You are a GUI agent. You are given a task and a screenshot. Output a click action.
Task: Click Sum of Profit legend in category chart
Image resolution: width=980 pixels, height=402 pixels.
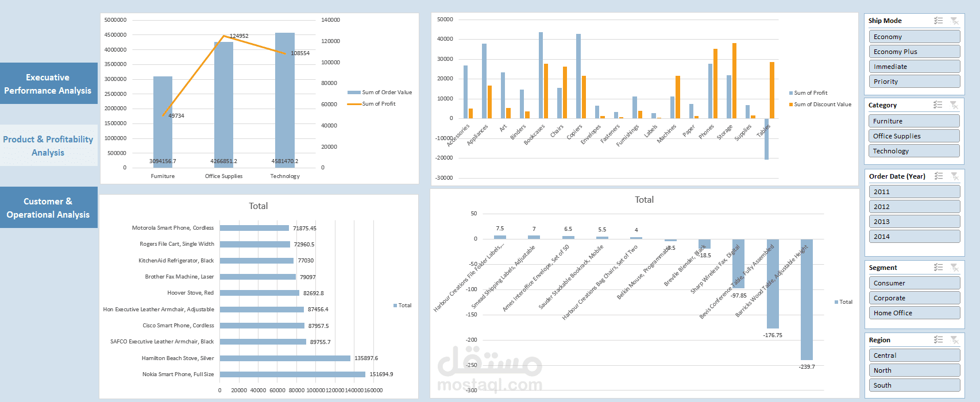pos(808,93)
